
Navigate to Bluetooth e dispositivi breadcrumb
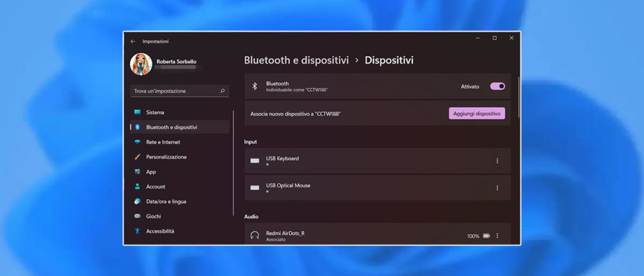(x=296, y=60)
